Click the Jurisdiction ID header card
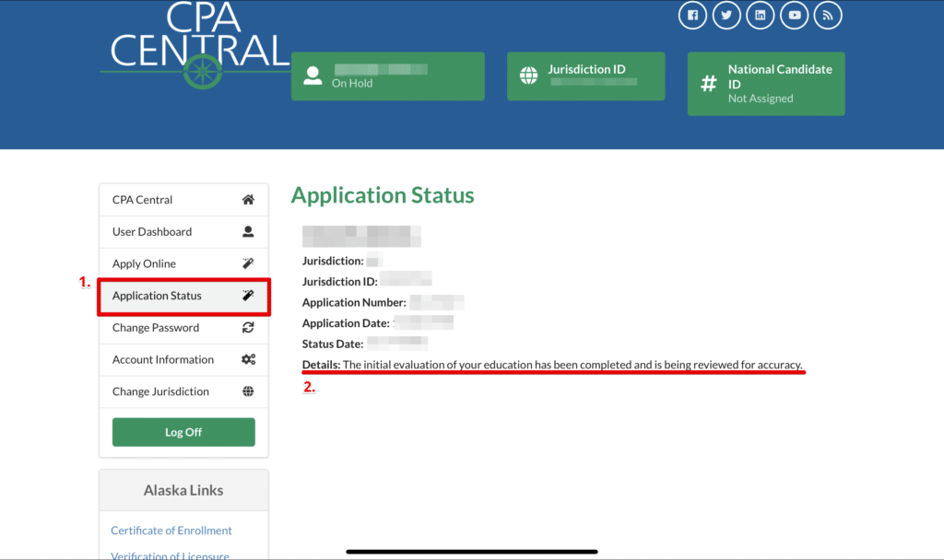 tap(585, 76)
